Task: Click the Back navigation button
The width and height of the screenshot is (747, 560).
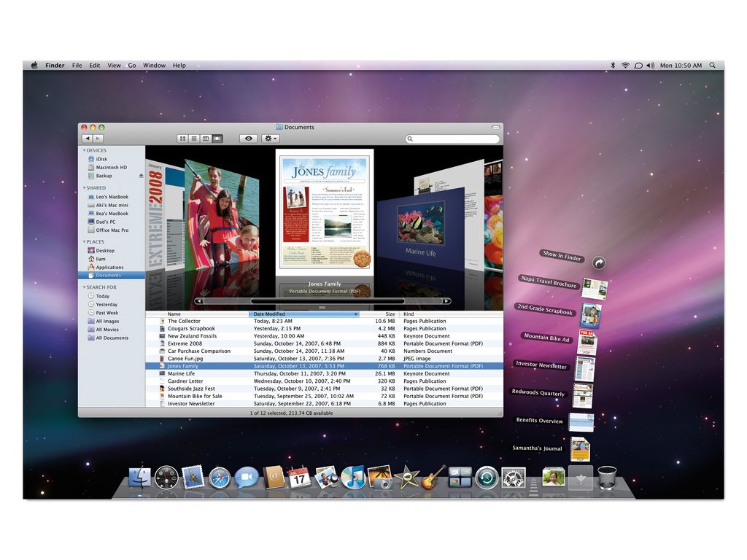Action: pyautogui.click(x=87, y=138)
